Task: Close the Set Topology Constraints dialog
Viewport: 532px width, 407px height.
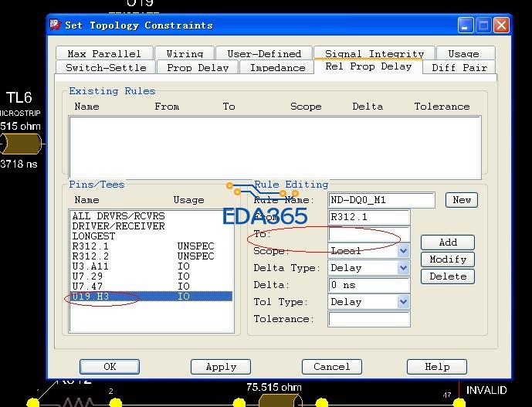Action: [501, 25]
